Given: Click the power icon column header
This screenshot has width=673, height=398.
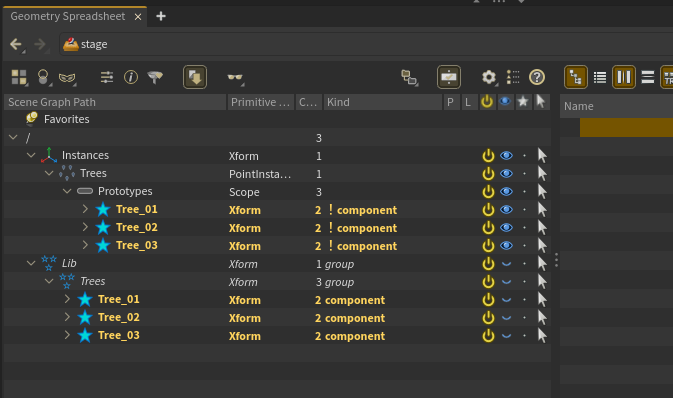Looking at the screenshot, I should [x=487, y=102].
